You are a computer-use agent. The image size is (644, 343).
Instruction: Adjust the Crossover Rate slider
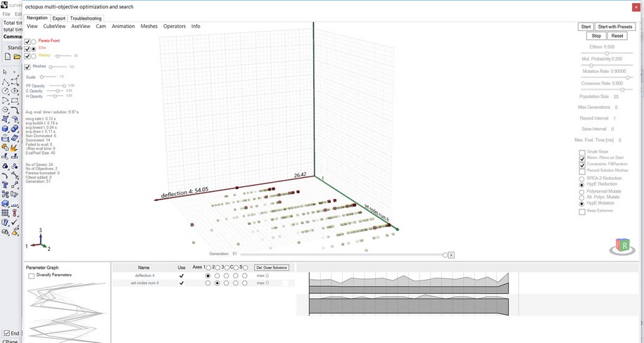(607, 89)
